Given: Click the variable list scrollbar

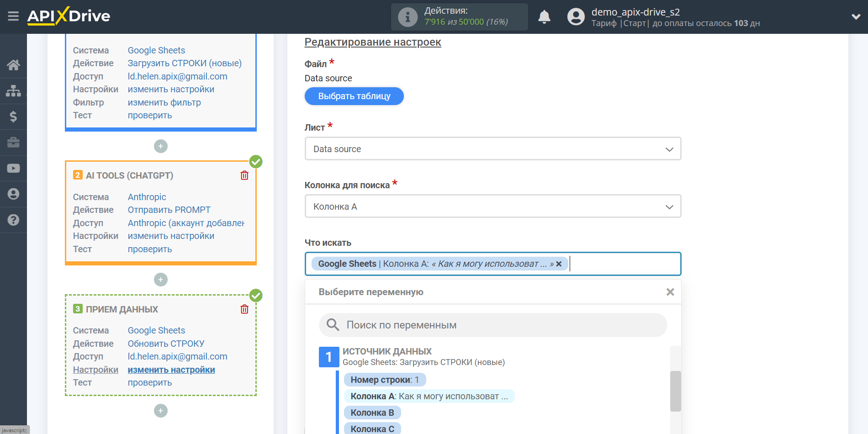Looking at the screenshot, I should point(675,391).
